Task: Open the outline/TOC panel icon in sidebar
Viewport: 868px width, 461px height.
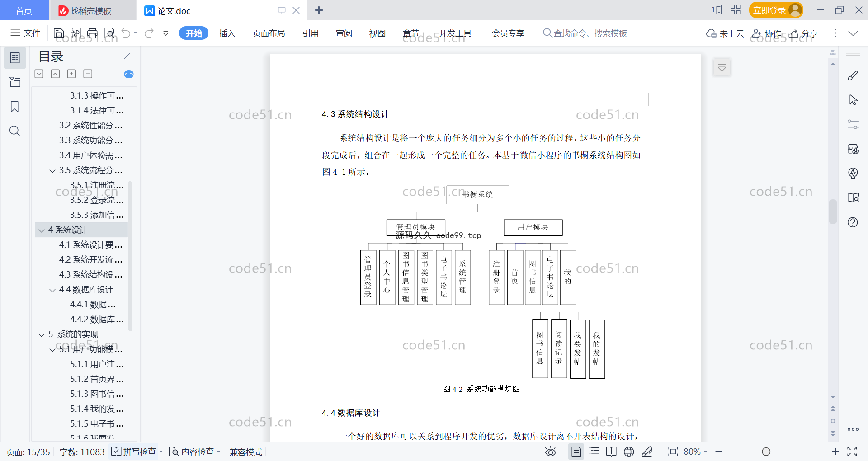Action: (x=15, y=58)
